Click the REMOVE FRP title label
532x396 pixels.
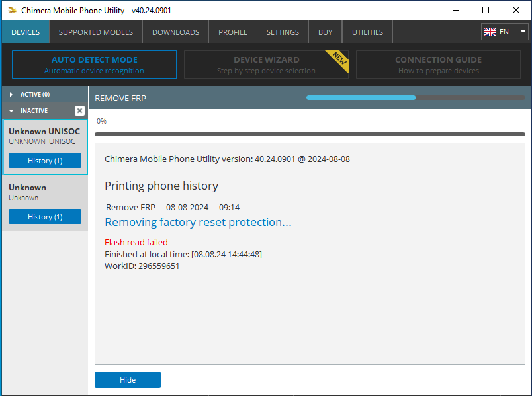[x=120, y=99]
